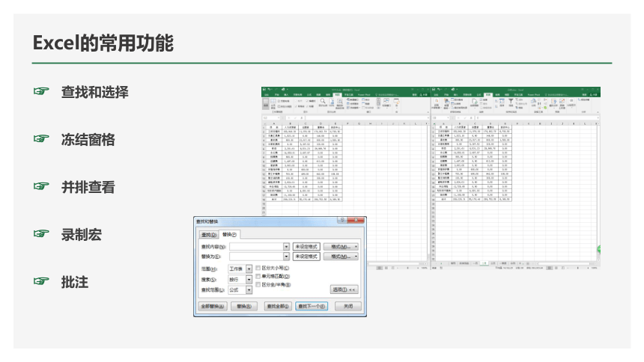Click the View Side by Side icon in left Excel ribbon
Viewport: 644px width, 362px height.
(x=379, y=99)
